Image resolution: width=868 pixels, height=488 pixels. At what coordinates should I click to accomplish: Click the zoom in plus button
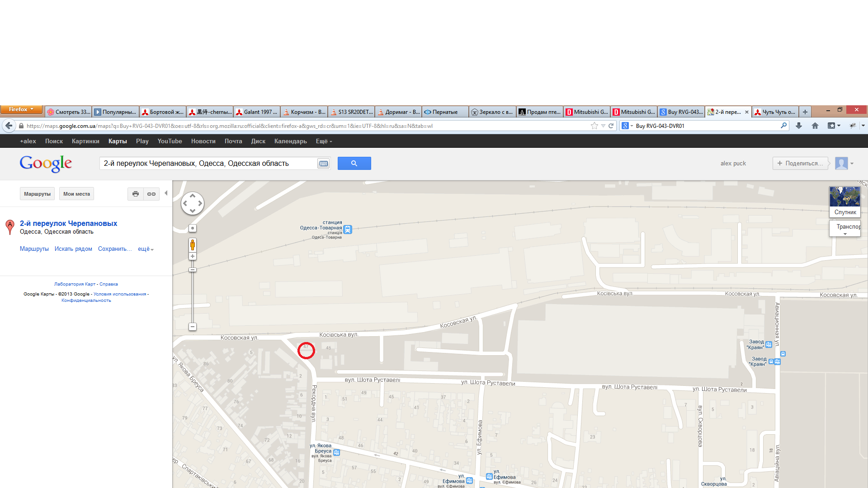click(193, 256)
